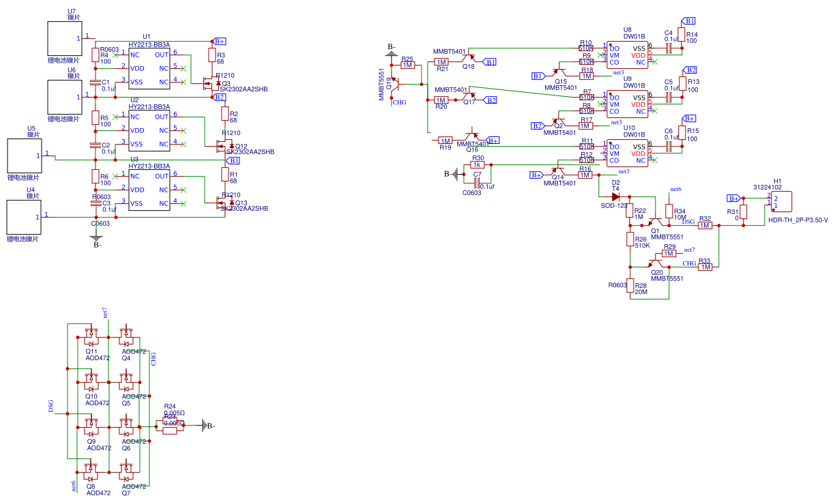Viewport: 835px width, 504px height.
Task: Click the Q20 MMBT5551 transistor
Action: (x=658, y=263)
